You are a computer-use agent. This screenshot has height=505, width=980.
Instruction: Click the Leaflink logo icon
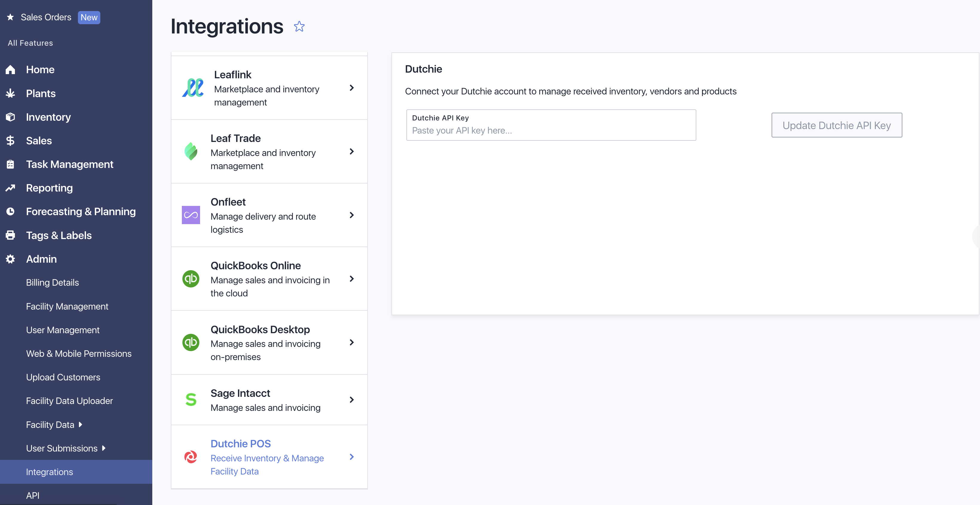coord(193,88)
